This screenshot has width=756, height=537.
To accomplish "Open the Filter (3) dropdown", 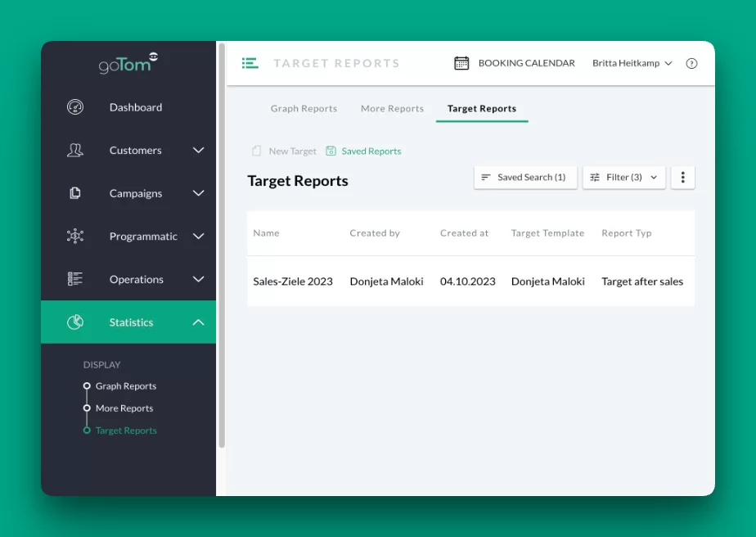I will pyautogui.click(x=623, y=178).
